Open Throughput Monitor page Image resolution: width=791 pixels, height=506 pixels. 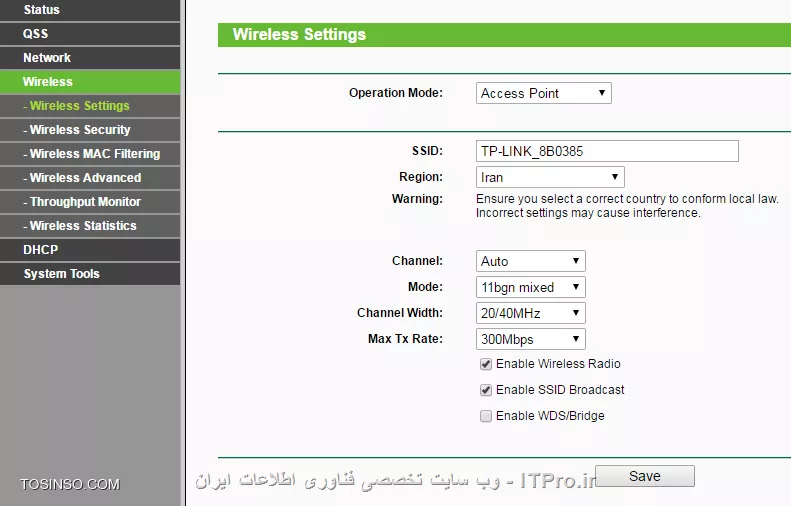[x=90, y=202]
